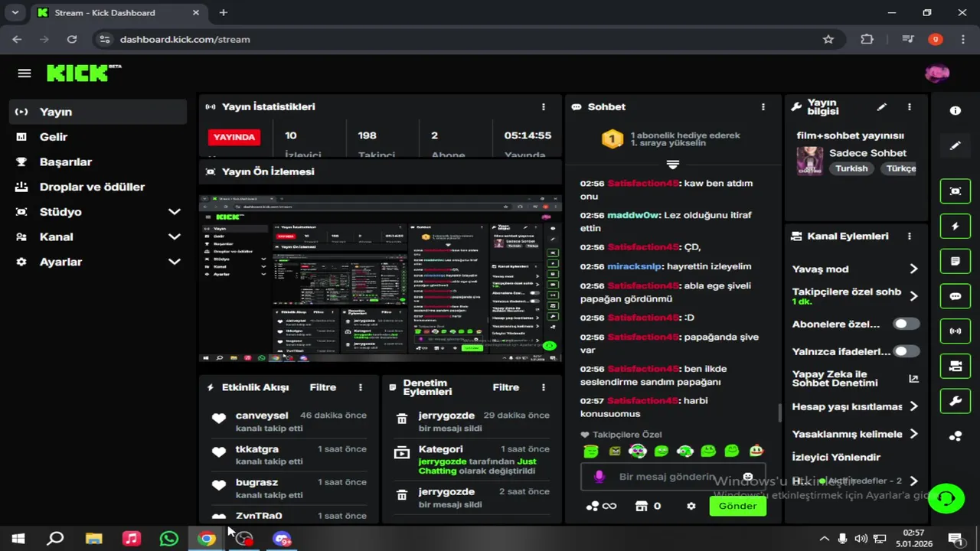Screen dimensions: 980x551
Task: Insert the angry yellow-green emote
Action: tap(614, 452)
